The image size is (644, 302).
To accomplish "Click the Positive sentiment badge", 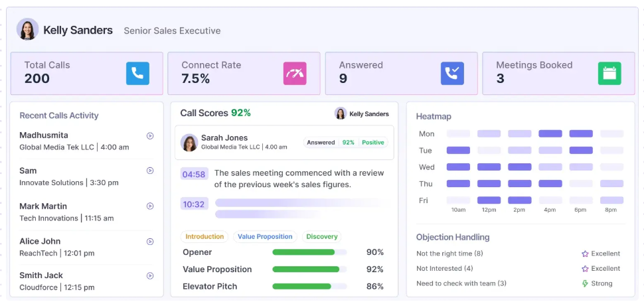I will click(x=373, y=143).
